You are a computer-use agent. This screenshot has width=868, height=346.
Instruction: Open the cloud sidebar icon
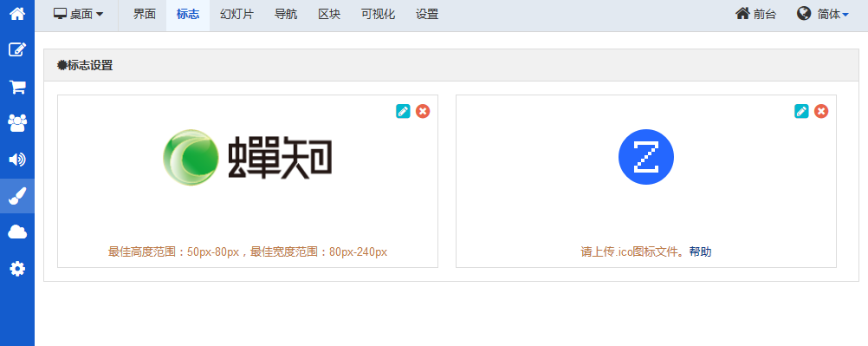(17, 232)
